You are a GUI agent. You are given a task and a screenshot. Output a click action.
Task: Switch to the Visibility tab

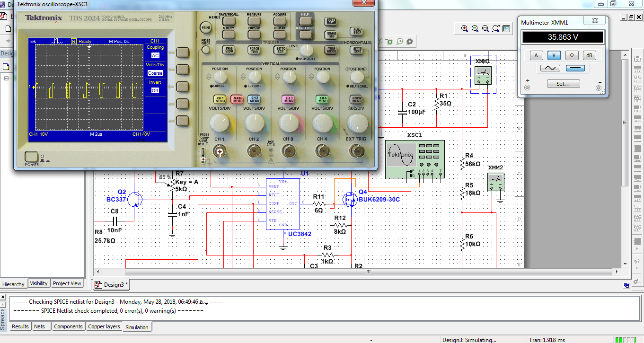pyautogui.click(x=39, y=283)
